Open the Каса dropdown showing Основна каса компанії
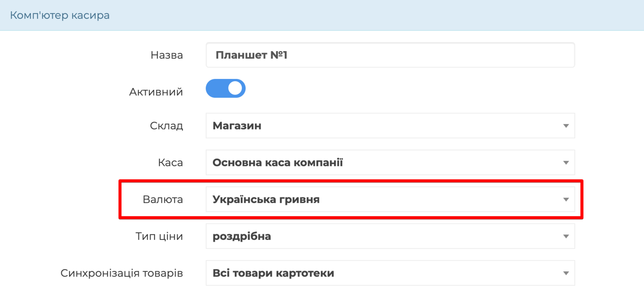Screen dimensions: 644x297 coord(390,163)
